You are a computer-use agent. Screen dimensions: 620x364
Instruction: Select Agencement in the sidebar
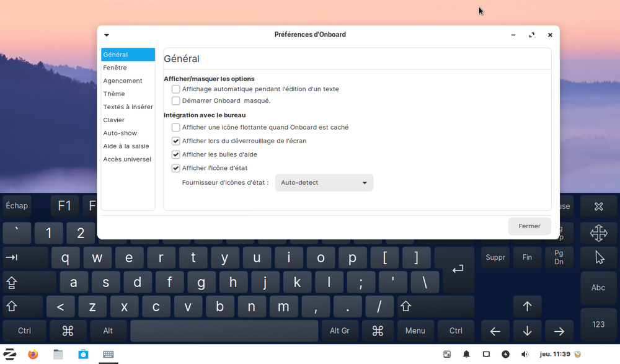tap(123, 81)
